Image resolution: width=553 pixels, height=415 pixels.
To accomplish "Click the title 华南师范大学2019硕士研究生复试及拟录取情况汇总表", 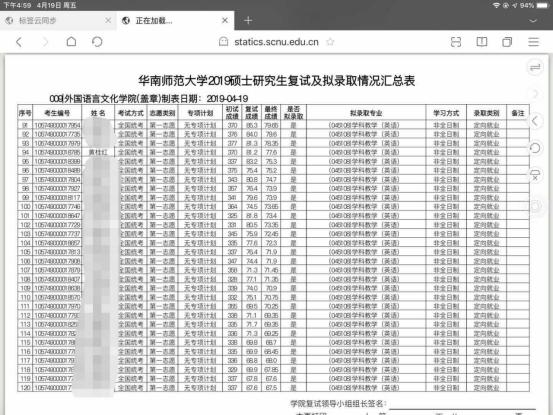I will click(276, 81).
